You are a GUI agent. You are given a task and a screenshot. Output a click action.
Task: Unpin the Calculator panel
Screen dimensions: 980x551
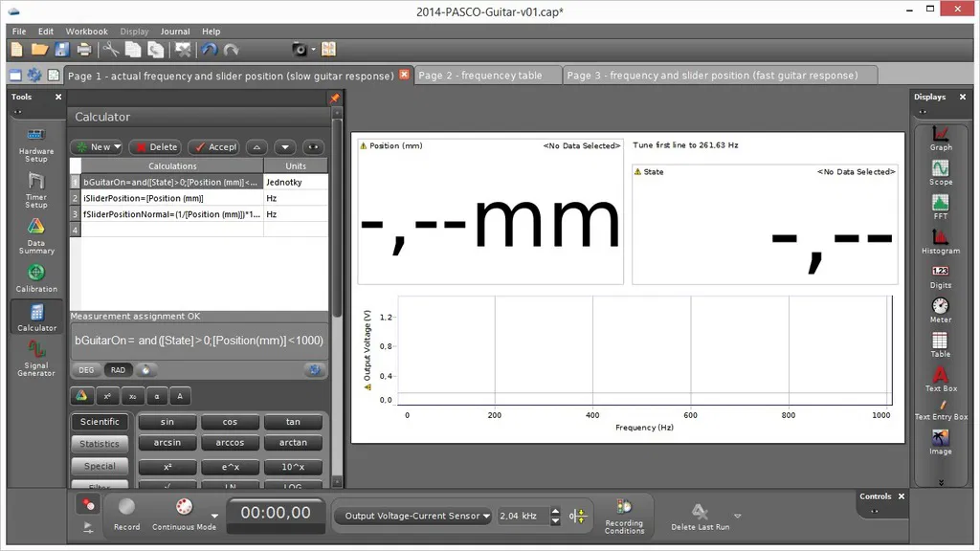click(334, 99)
